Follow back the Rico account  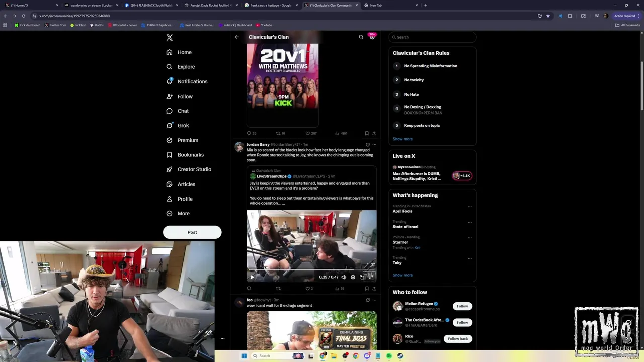pyautogui.click(x=458, y=339)
